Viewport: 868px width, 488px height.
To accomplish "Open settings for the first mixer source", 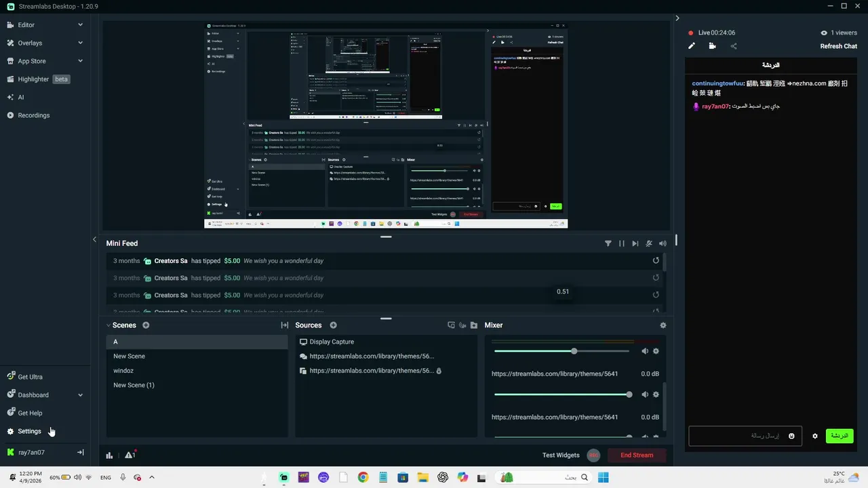I will pos(656,351).
